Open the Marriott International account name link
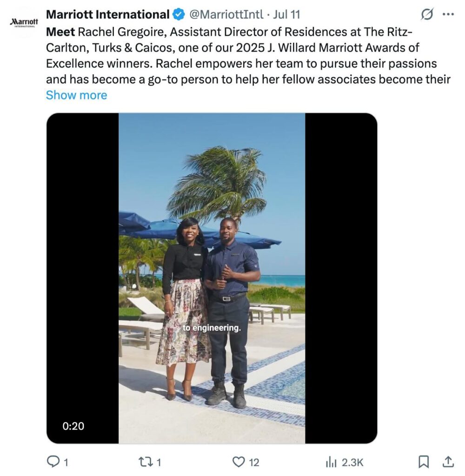Screen dimensions: 465x476 tap(107, 14)
